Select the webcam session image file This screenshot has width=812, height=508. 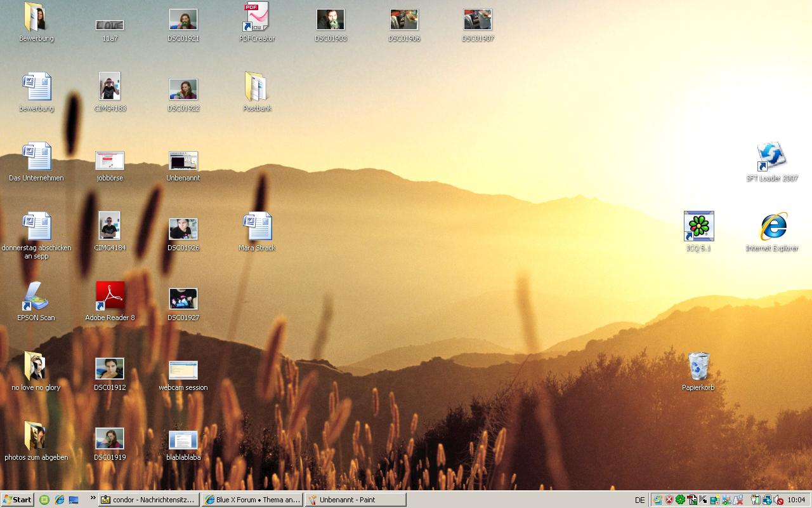point(183,370)
